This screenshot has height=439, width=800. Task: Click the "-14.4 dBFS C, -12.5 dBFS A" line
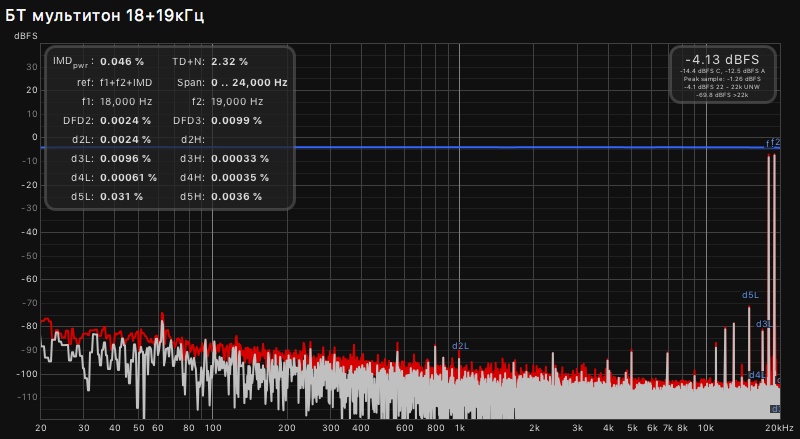tap(722, 71)
